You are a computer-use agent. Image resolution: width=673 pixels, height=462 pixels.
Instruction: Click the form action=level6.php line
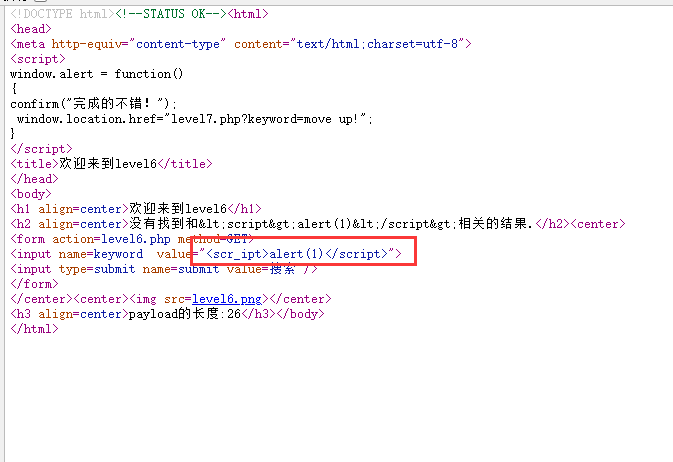(132, 239)
